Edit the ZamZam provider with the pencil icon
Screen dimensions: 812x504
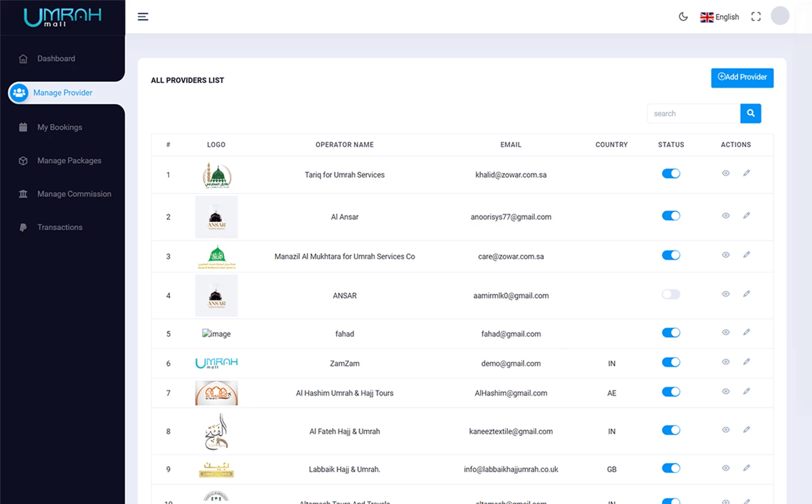point(746,361)
